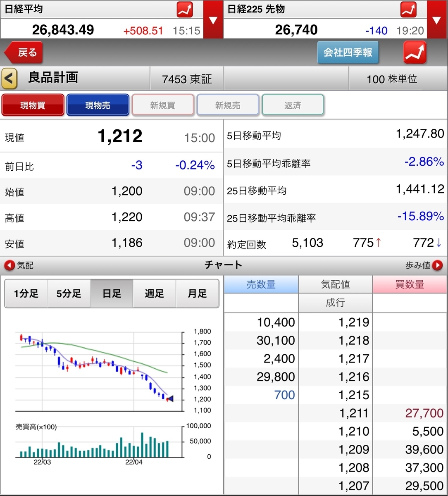Tap the 1,219 ask price row
The image size is (448, 496).
click(335, 322)
